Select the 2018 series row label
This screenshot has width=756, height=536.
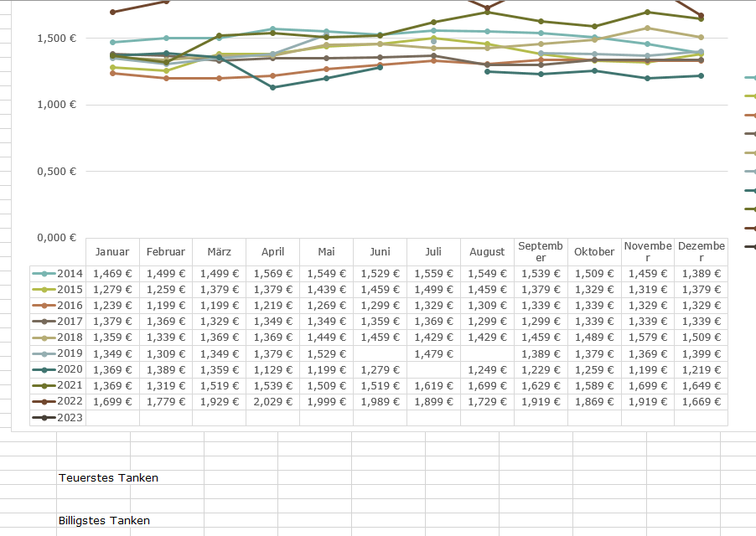[70, 338]
